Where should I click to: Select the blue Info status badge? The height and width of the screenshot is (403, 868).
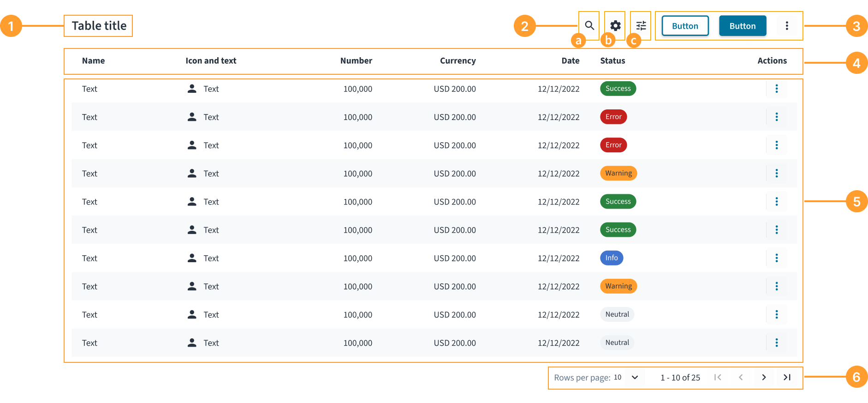click(612, 258)
